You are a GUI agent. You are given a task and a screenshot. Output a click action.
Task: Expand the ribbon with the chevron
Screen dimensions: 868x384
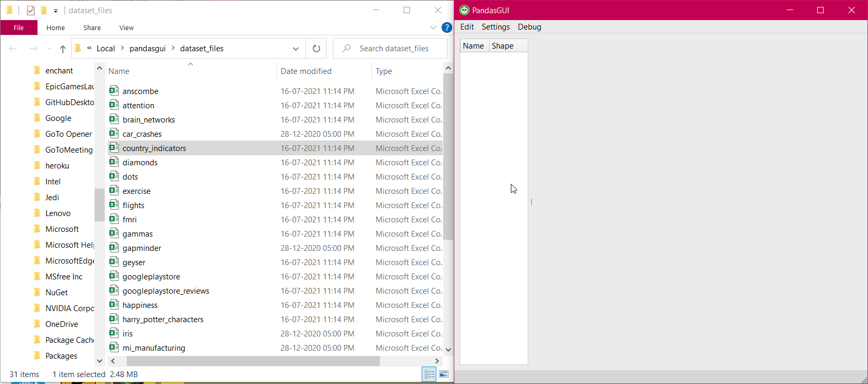coord(433,27)
